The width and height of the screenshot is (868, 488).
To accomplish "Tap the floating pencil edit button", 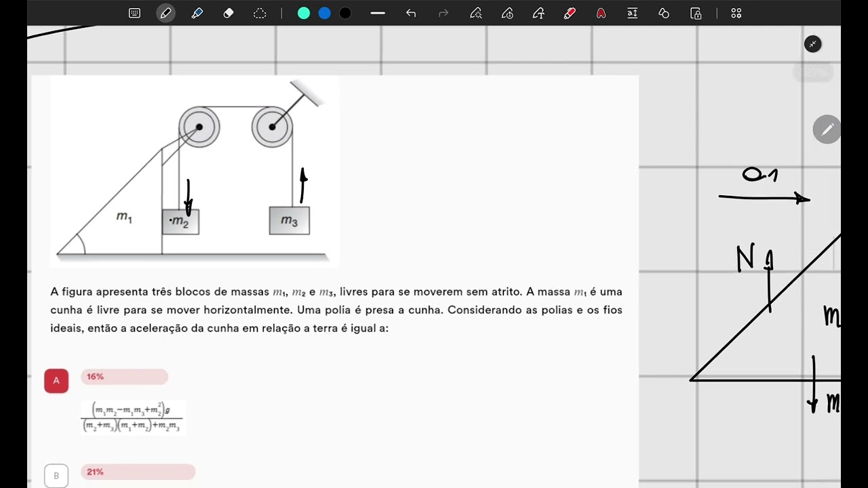I will (x=827, y=129).
